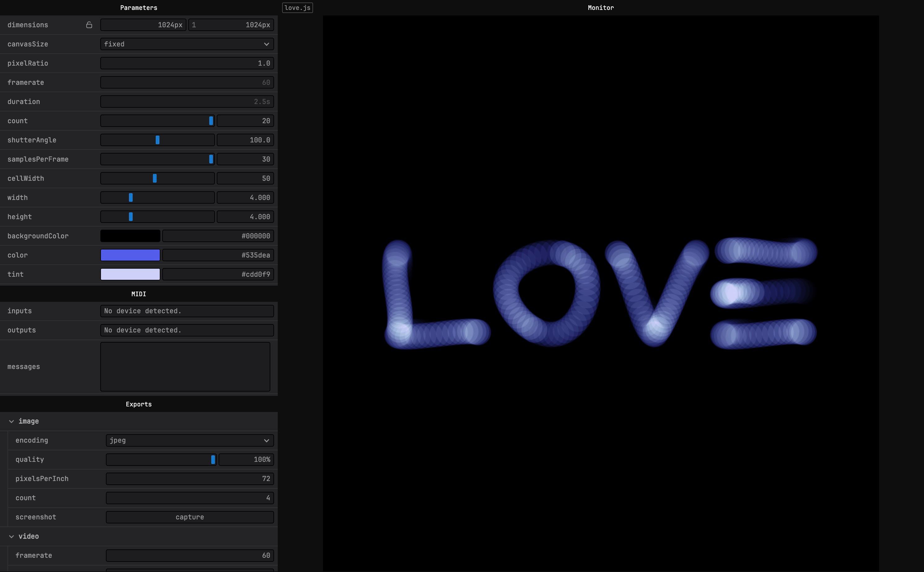The image size is (924, 572).
Task: Edit the pixelRatio value field
Action: pos(187,63)
